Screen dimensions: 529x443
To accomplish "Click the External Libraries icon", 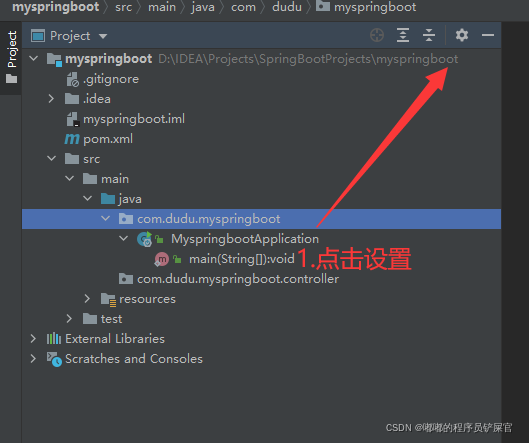I will (54, 338).
